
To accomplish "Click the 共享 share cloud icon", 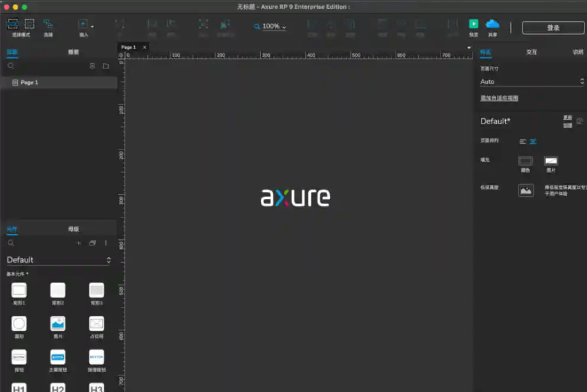I will click(x=493, y=24).
